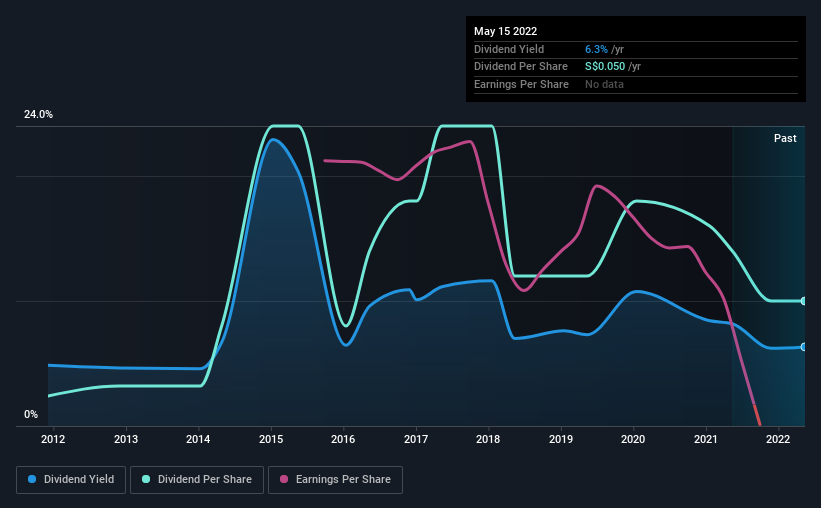821x508 pixels.
Task: Click the Dividend Yield endpoint marker on chart
Action: coord(803,347)
